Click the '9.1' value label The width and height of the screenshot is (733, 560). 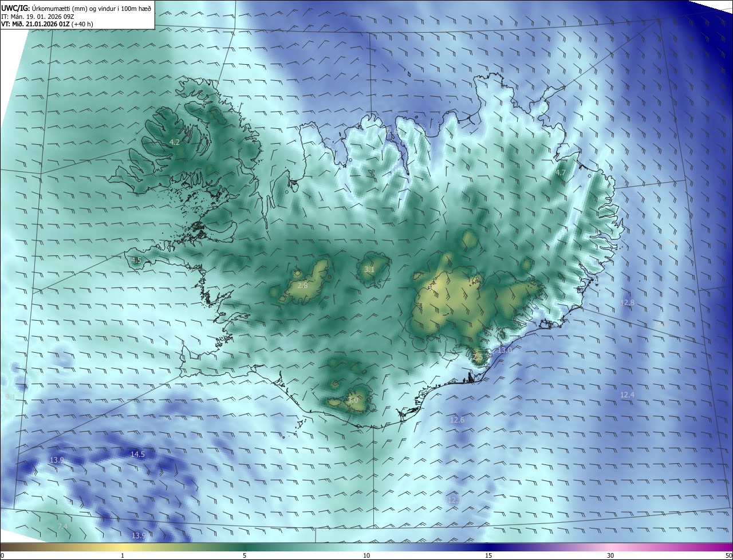10,397
